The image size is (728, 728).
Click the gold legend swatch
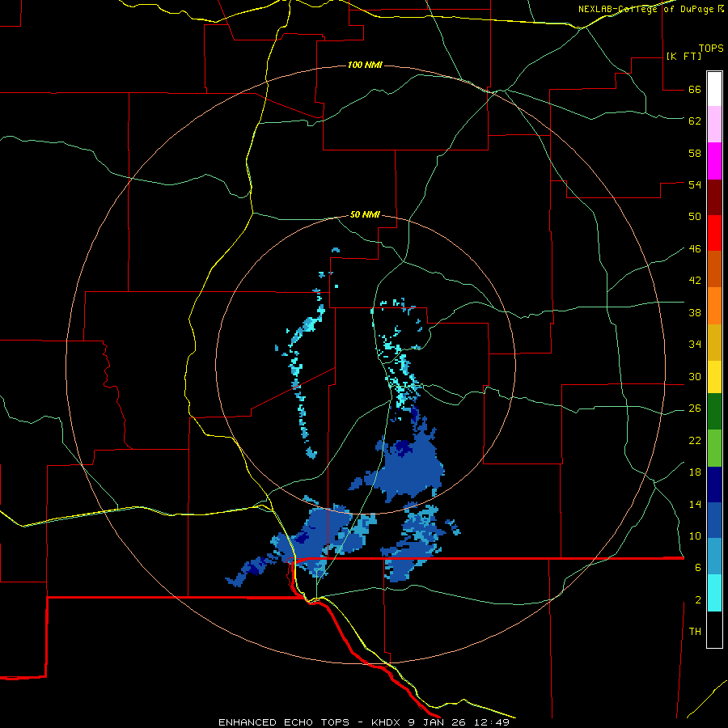[x=714, y=342]
